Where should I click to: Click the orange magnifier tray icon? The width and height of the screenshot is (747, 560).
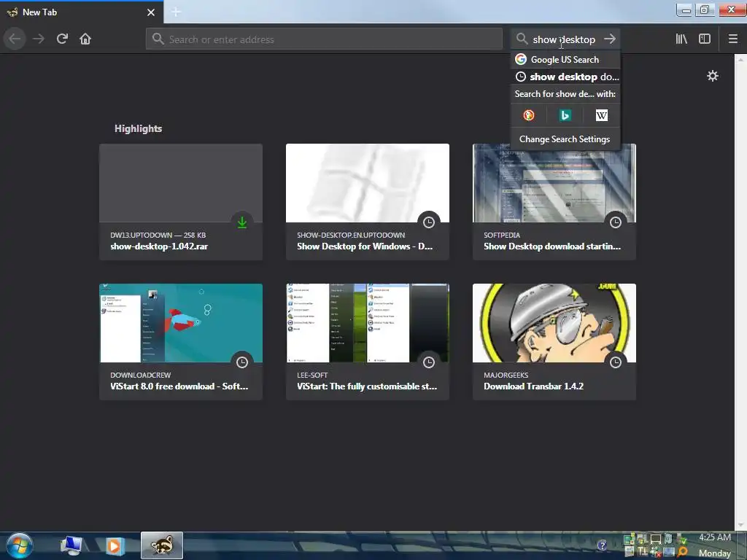tap(682, 553)
